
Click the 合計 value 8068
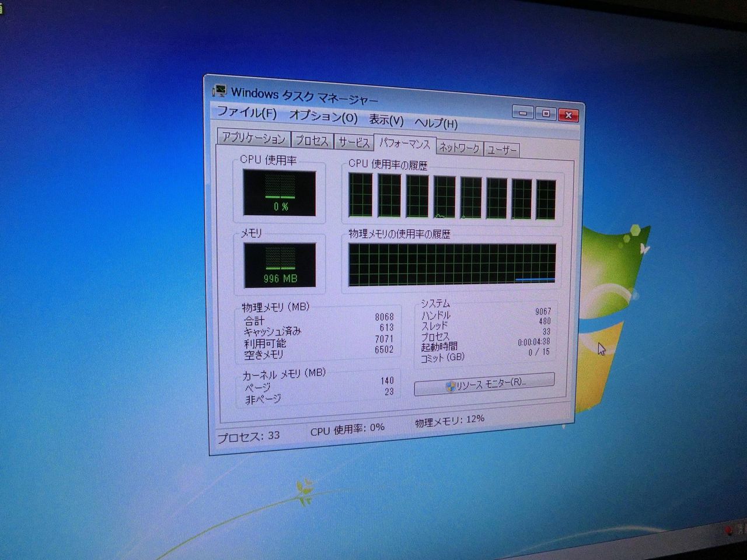point(385,317)
